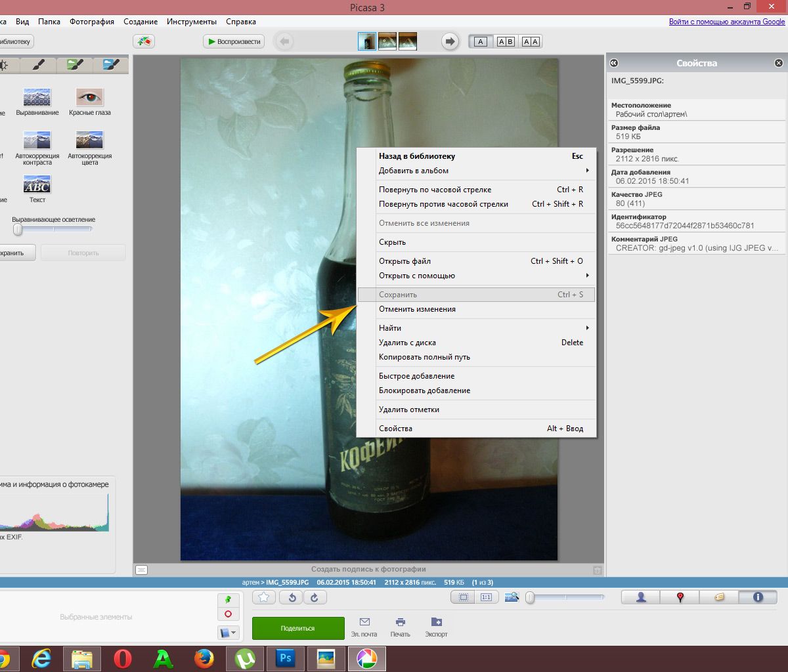Image resolution: width=788 pixels, height=672 pixels.
Task: Rotate photo counter-clockwise using bottom toolbar
Action: tap(291, 597)
